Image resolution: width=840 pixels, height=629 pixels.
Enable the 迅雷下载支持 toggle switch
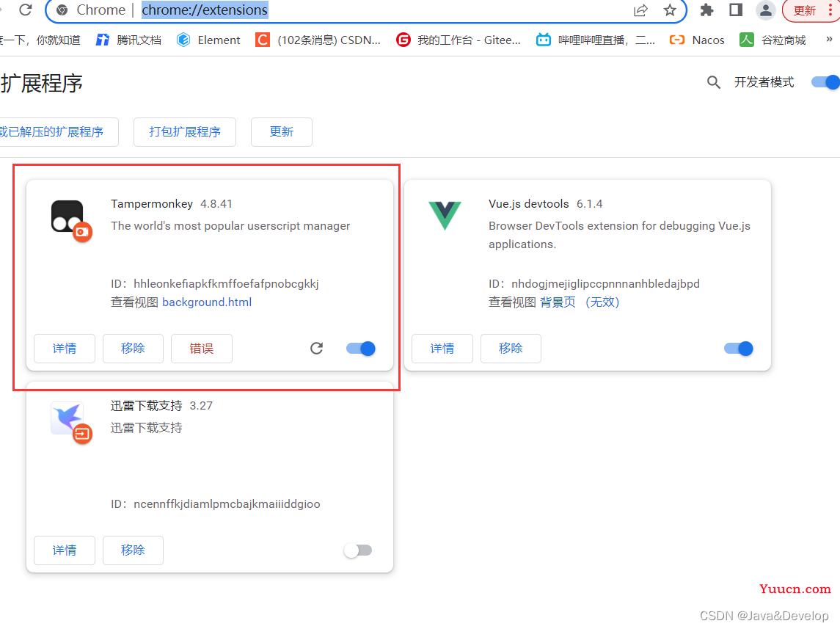(358, 550)
